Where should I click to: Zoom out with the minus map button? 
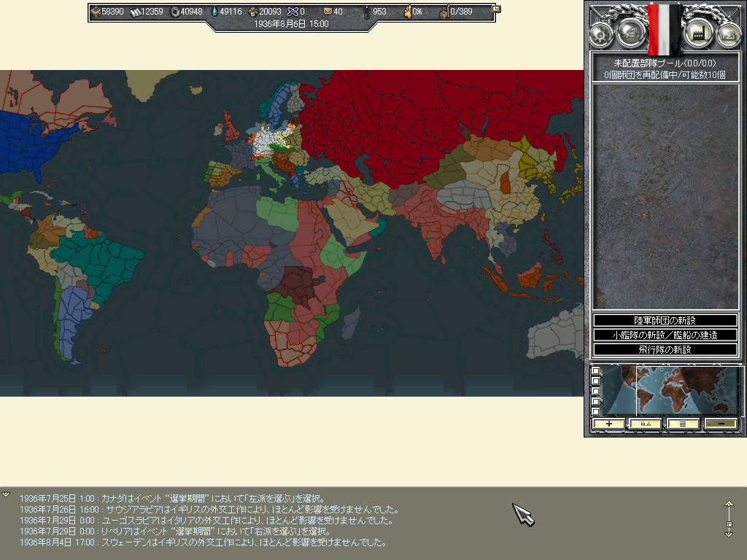click(x=721, y=424)
